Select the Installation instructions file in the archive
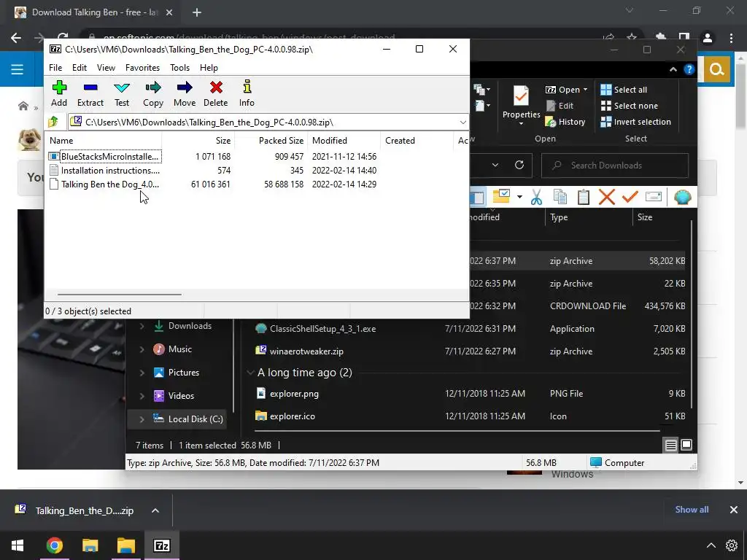Screen dimensions: 747x560 point(105,171)
